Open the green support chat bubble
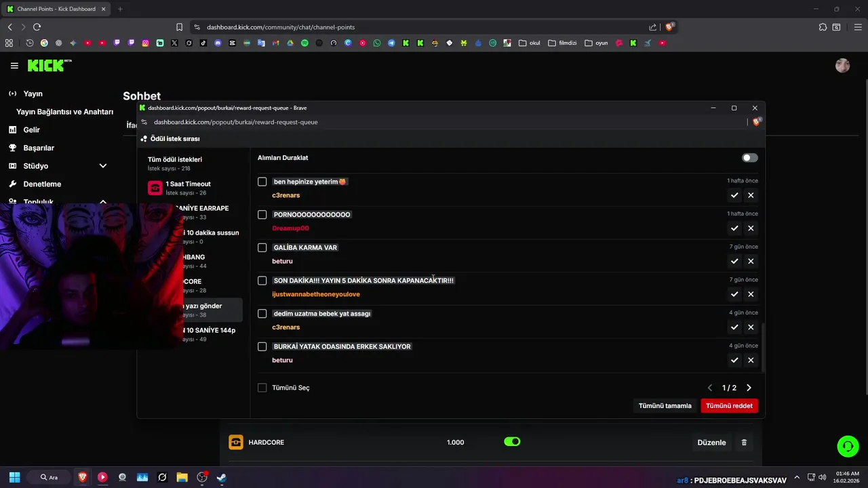This screenshot has height=488, width=868. tap(848, 446)
